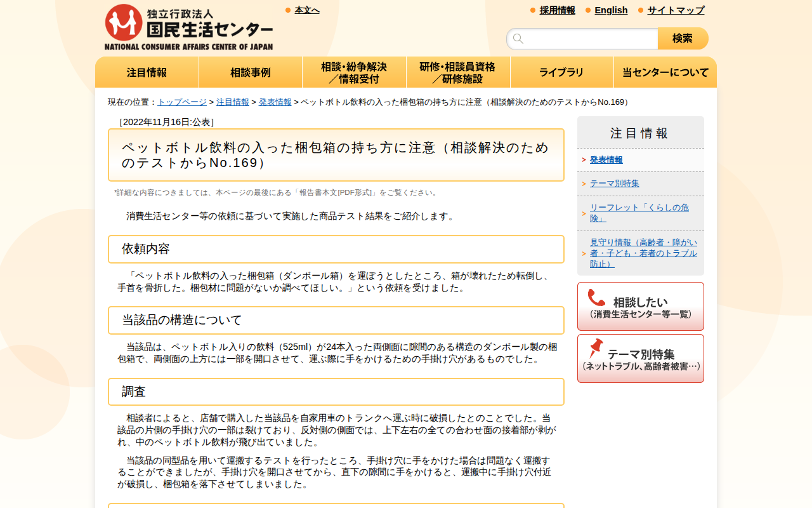The width and height of the screenshot is (812, 508).
Task: Select the 研修・相談員資格／研修施設 tab
Action: coord(457,72)
